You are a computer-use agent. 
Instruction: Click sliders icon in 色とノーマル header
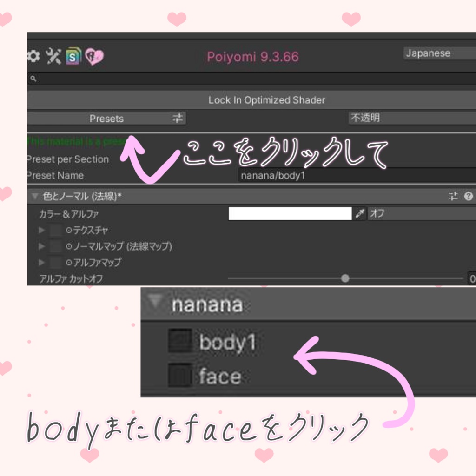[453, 196]
